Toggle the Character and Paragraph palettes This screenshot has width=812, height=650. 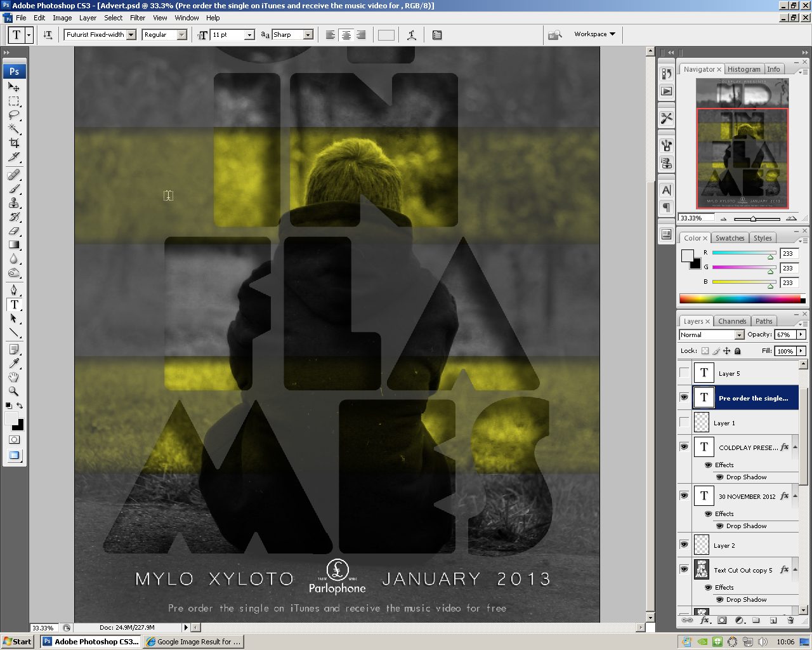tap(437, 35)
